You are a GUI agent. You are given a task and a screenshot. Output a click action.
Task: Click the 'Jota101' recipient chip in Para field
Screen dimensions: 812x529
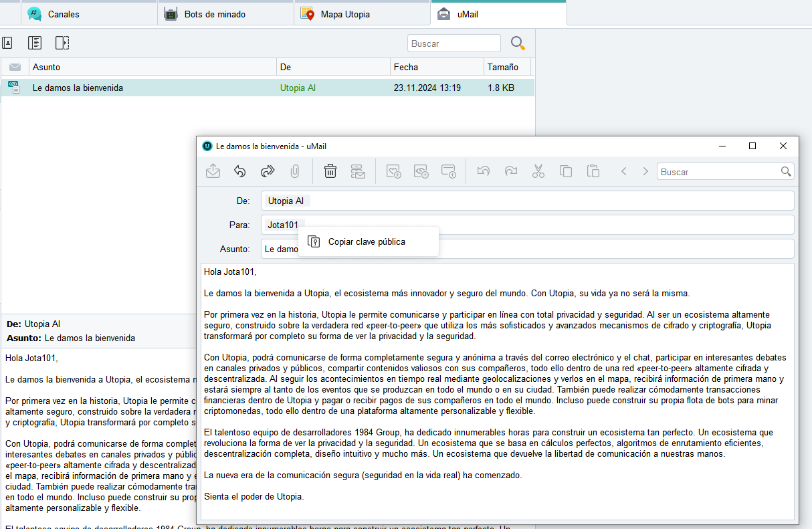(284, 225)
